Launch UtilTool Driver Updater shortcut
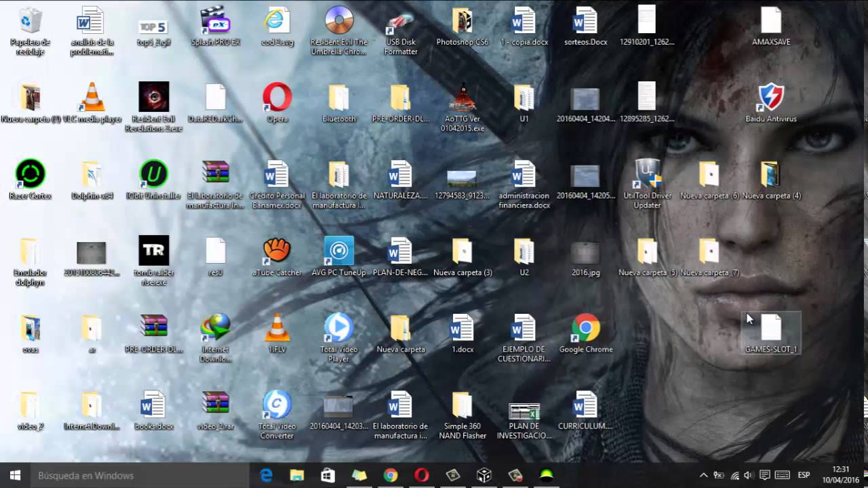This screenshot has width=868, height=488. click(x=648, y=184)
